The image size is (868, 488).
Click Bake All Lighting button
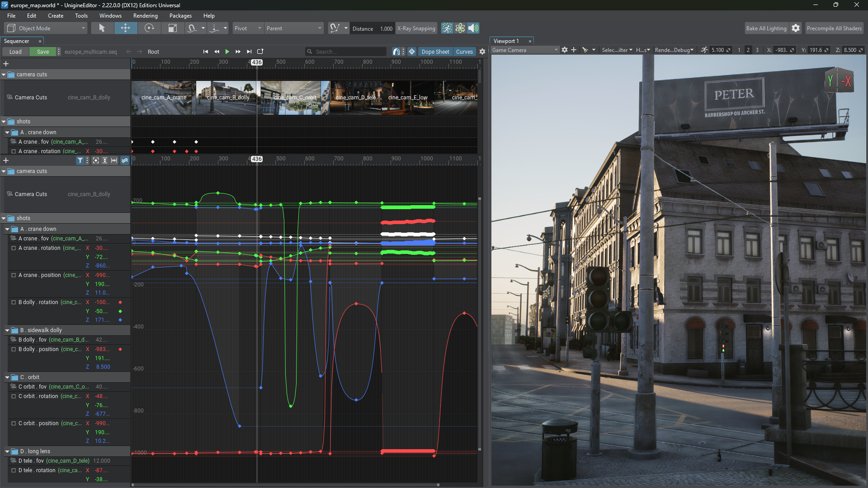point(766,28)
